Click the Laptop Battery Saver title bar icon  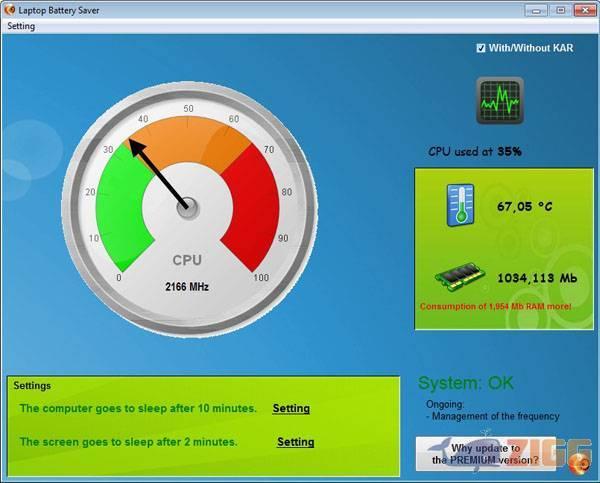(x=9, y=9)
